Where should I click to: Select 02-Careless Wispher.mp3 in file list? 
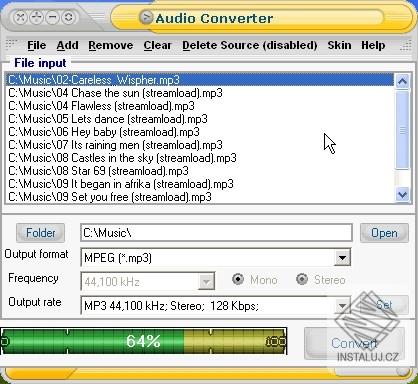pyautogui.click(x=200, y=80)
